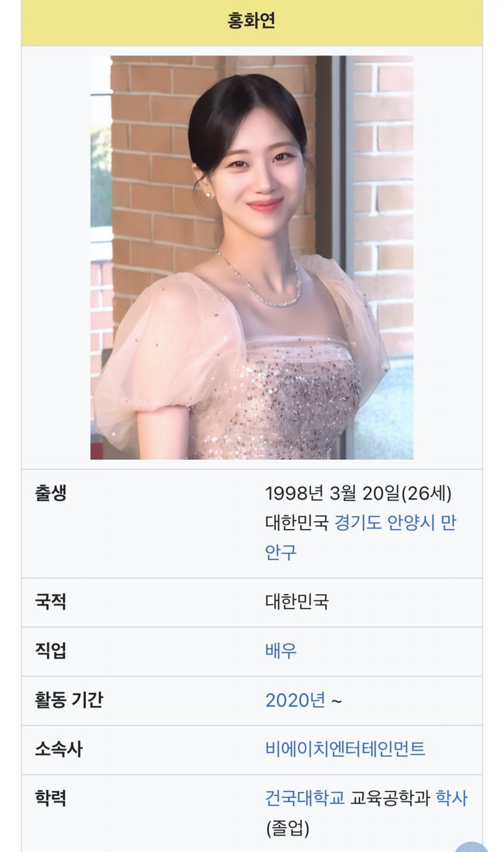Click the 국적 row label
Viewport: 504px width, 852px height.
pyautogui.click(x=51, y=601)
